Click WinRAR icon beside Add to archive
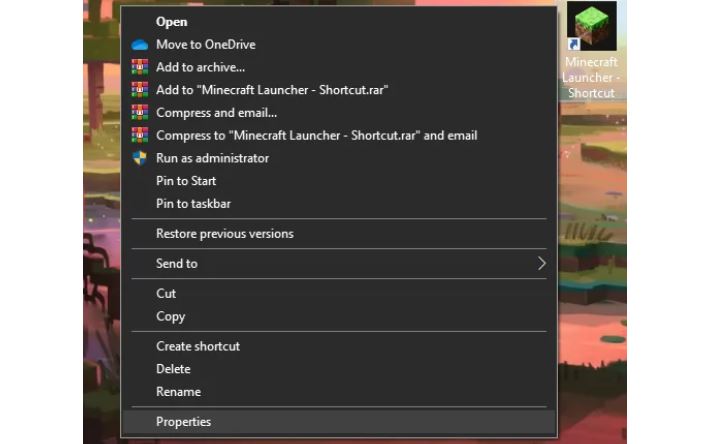 click(x=139, y=67)
